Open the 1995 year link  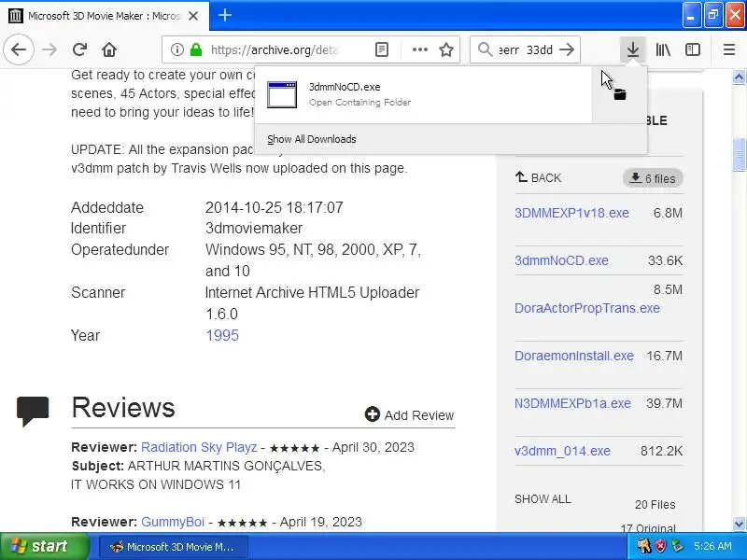click(222, 335)
